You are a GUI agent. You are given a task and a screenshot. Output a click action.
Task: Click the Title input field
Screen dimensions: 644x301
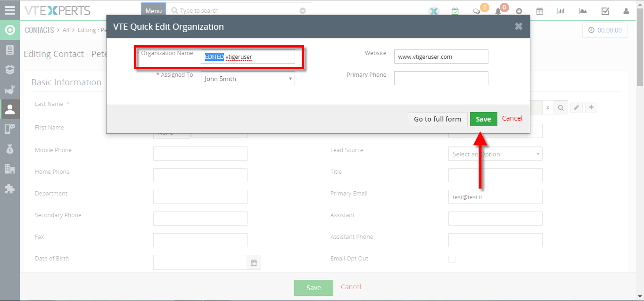click(495, 175)
